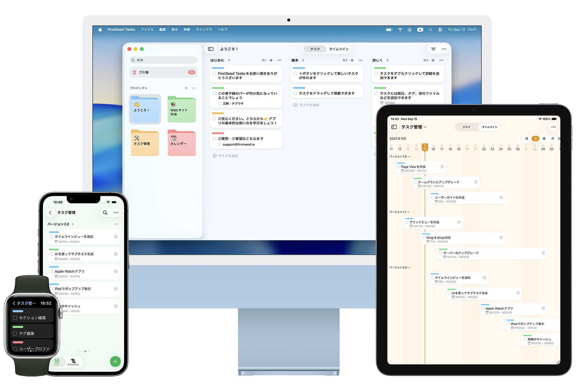This screenshot has width=576, height=392.
Task: Check off the FirstSeed Tasks welcome task
Action: coord(214,73)
